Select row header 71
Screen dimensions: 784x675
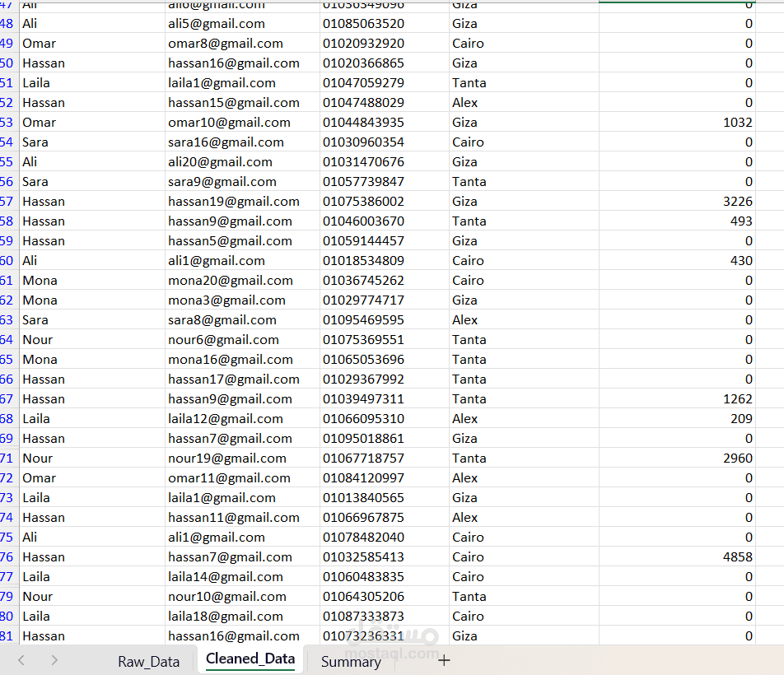[8, 459]
